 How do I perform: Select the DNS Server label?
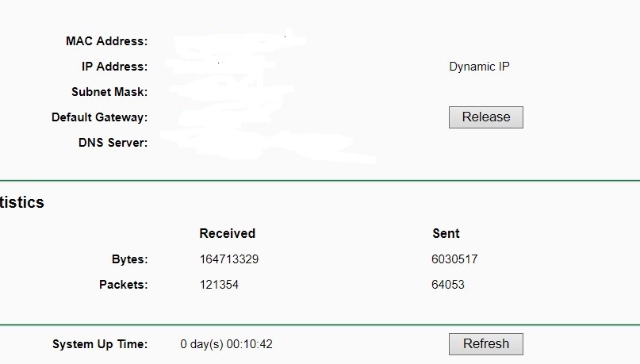113,143
